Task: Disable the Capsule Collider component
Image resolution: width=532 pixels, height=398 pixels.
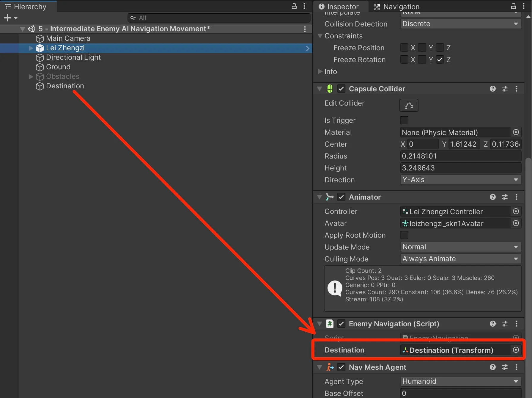Action: [x=341, y=89]
